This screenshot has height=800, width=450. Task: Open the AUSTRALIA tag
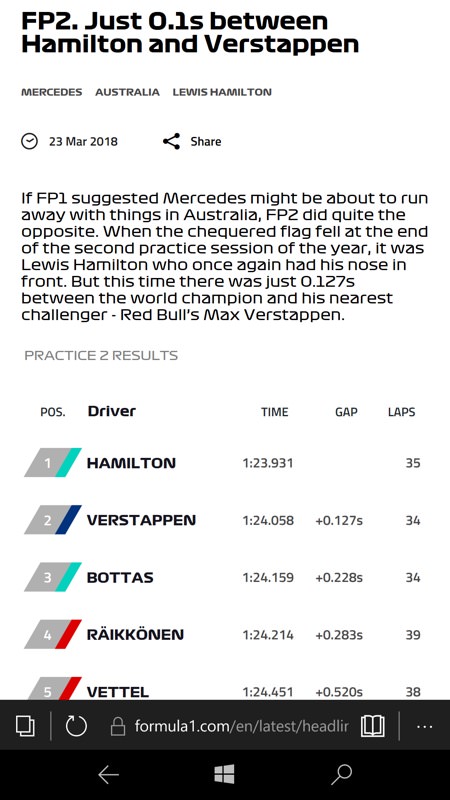[x=127, y=92]
